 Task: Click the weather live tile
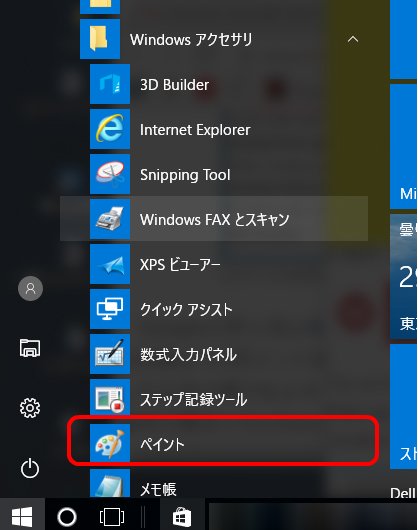(x=403, y=276)
